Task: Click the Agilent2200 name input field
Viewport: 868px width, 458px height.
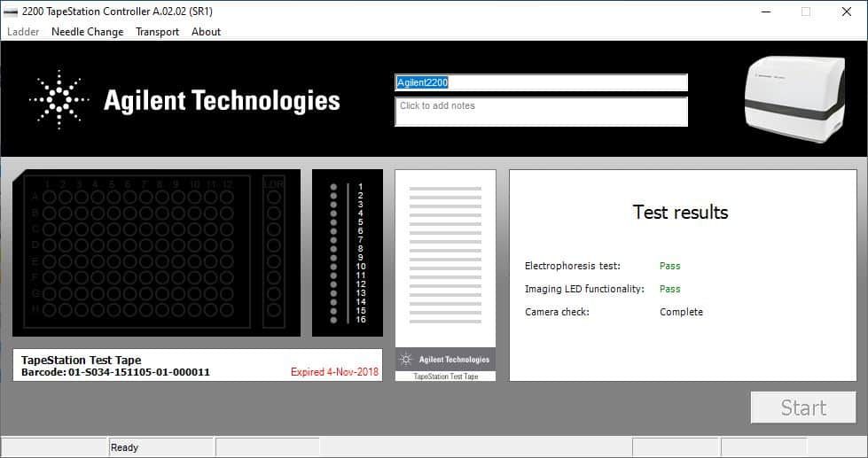Action: point(541,82)
